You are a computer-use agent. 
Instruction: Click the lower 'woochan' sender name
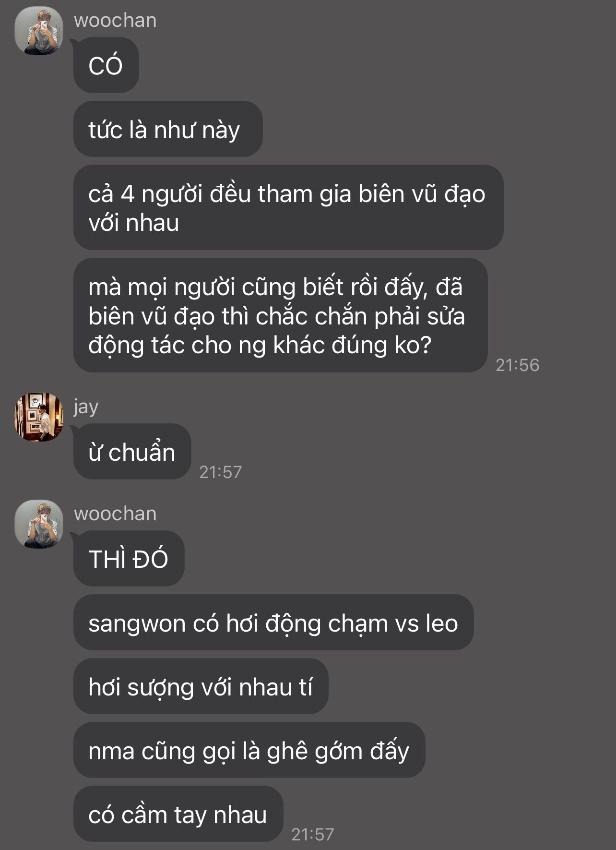(x=115, y=514)
